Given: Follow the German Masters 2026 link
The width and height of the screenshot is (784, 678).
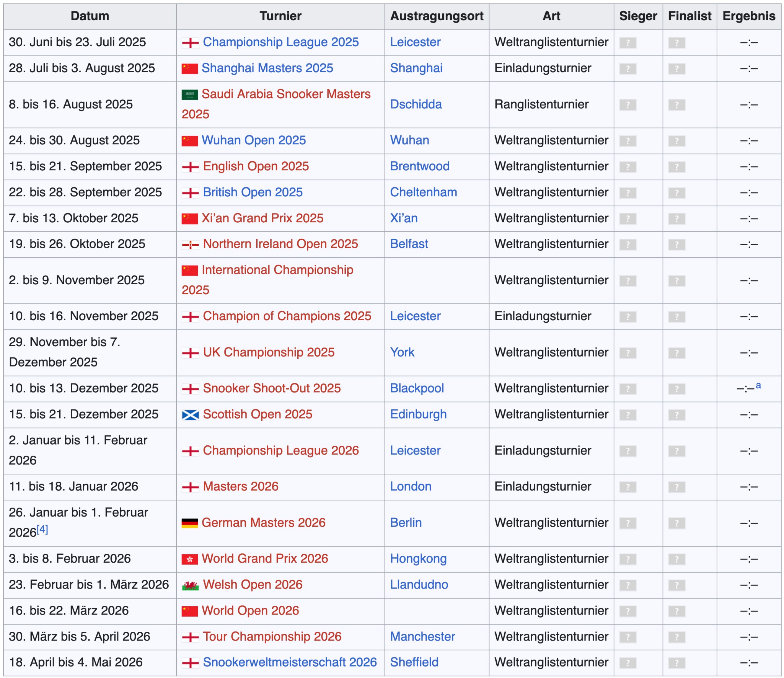Looking at the screenshot, I should 263,522.
